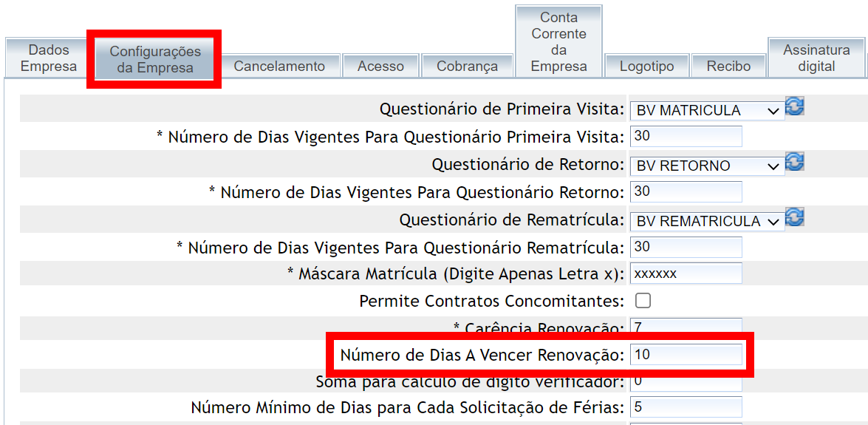
Task: Open the Logotipo tab
Action: (646, 66)
